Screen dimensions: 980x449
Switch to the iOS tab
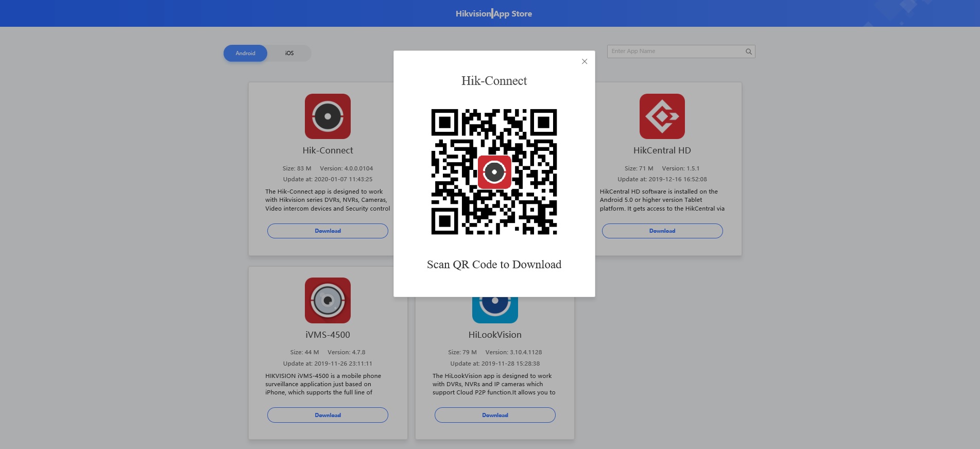pyautogui.click(x=289, y=53)
